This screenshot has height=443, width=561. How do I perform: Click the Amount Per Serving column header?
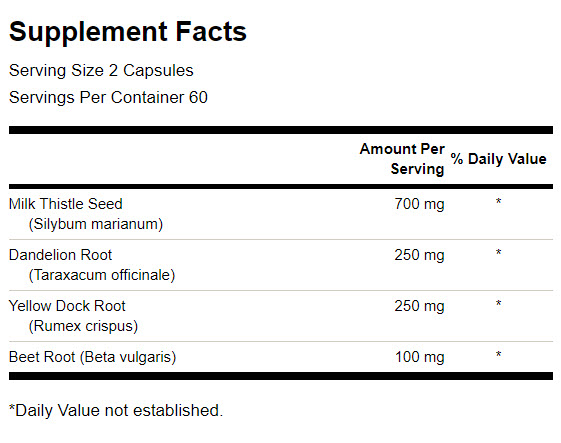click(x=402, y=159)
